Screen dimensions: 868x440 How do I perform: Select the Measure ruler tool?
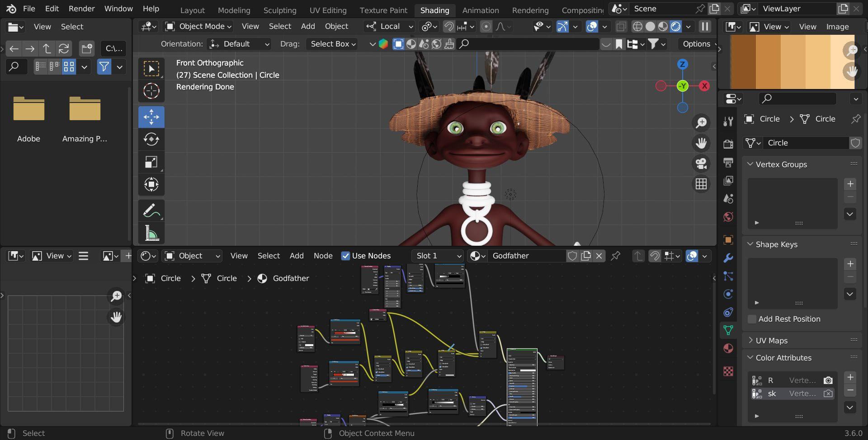(151, 233)
